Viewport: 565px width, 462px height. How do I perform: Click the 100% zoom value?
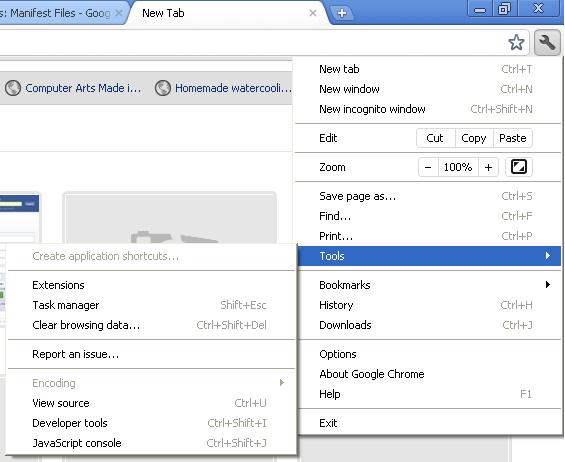[458, 167]
